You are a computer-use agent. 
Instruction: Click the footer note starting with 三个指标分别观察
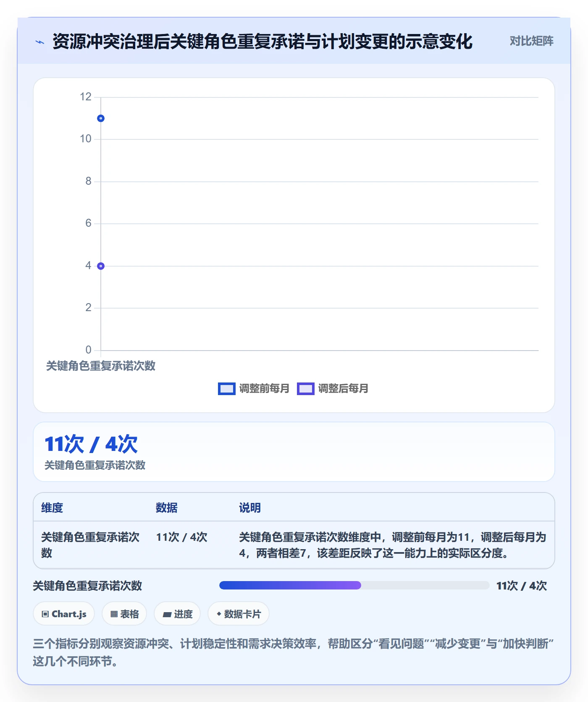click(x=294, y=652)
